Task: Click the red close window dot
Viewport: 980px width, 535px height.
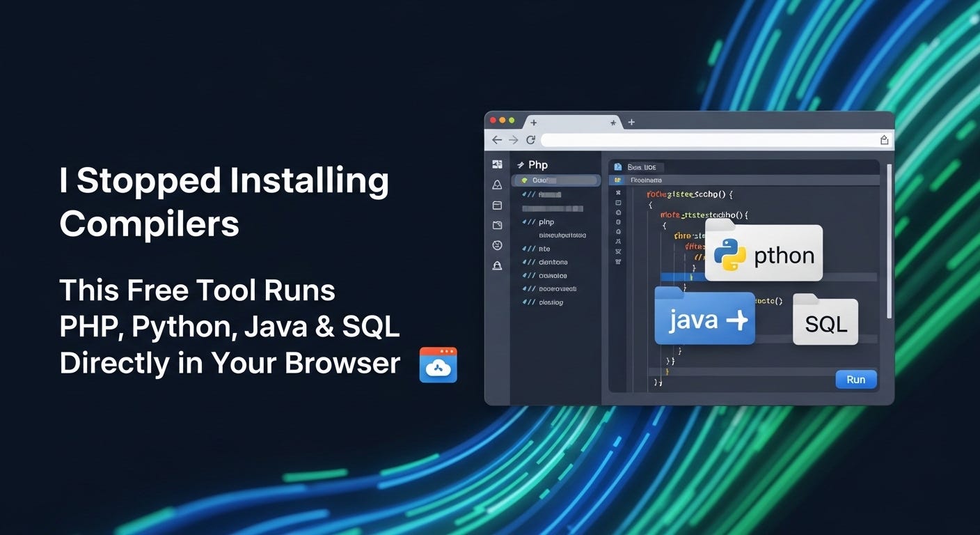Action: tap(493, 121)
